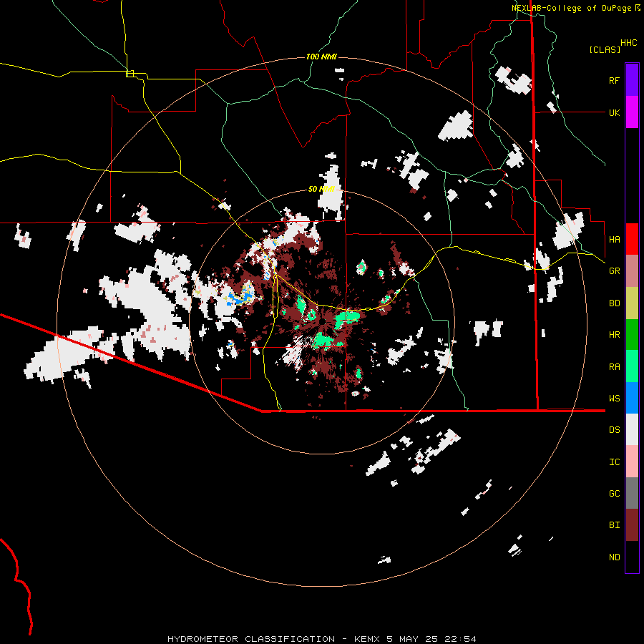Click the 'ND' legend label
Screen dimensions: 644x644
614,557
